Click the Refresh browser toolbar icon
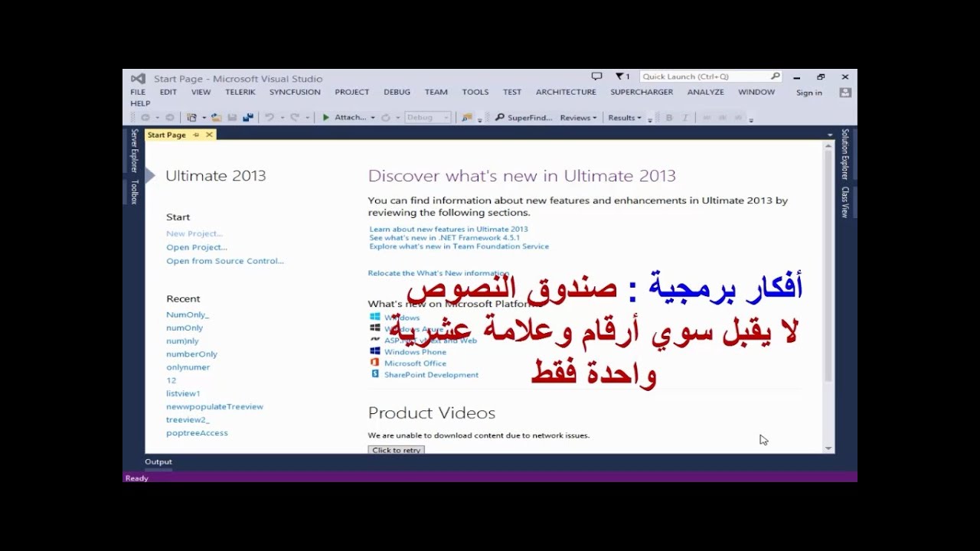The width and height of the screenshot is (980, 551). [x=386, y=118]
